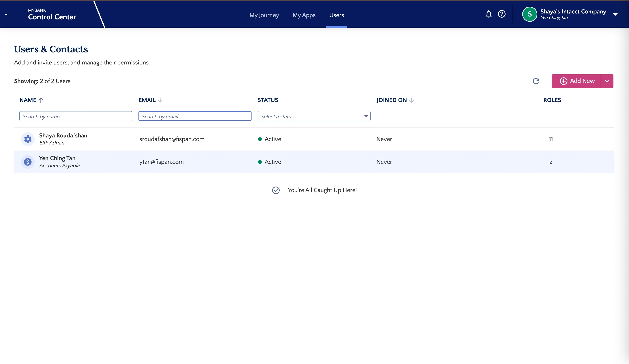
Task: Click Never joined value for Shaya Roudafshan
Action: point(384,139)
